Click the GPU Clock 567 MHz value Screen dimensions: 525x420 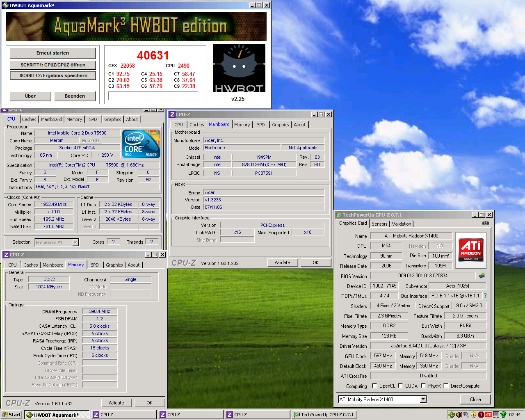pos(383,356)
